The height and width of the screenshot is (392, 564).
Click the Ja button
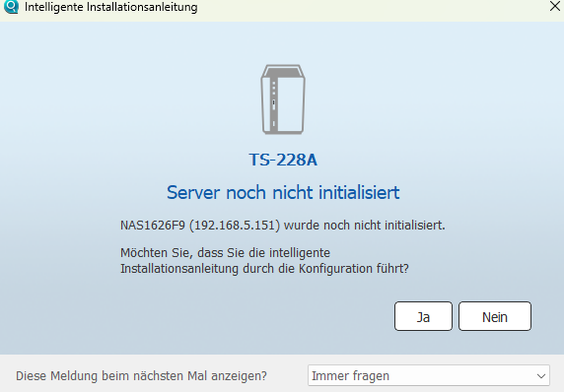(x=423, y=316)
